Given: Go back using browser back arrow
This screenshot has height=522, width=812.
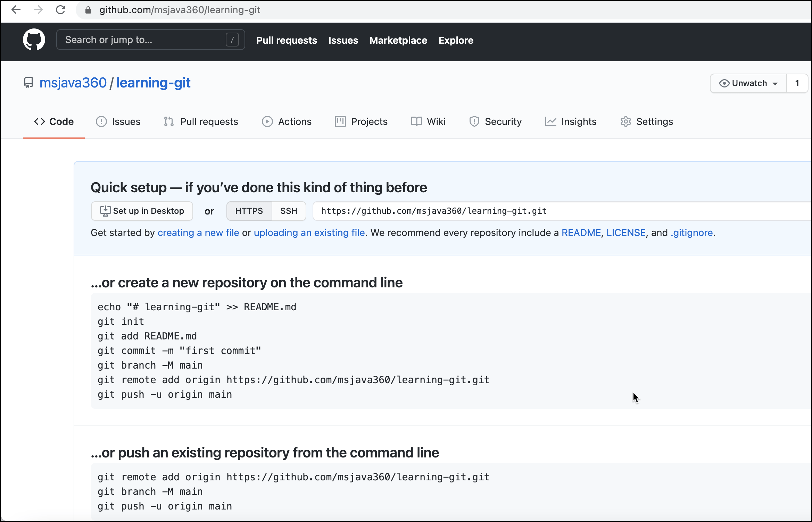Looking at the screenshot, I should point(16,10).
